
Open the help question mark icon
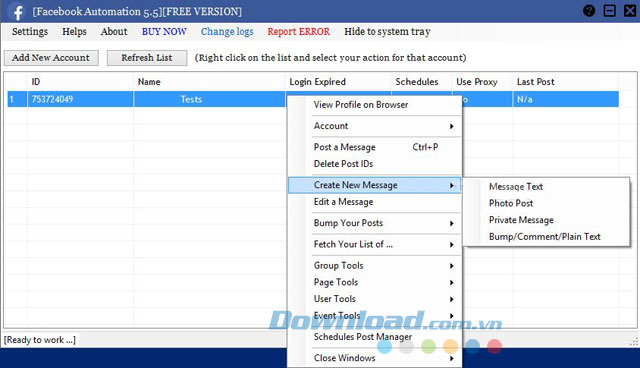pos(589,11)
